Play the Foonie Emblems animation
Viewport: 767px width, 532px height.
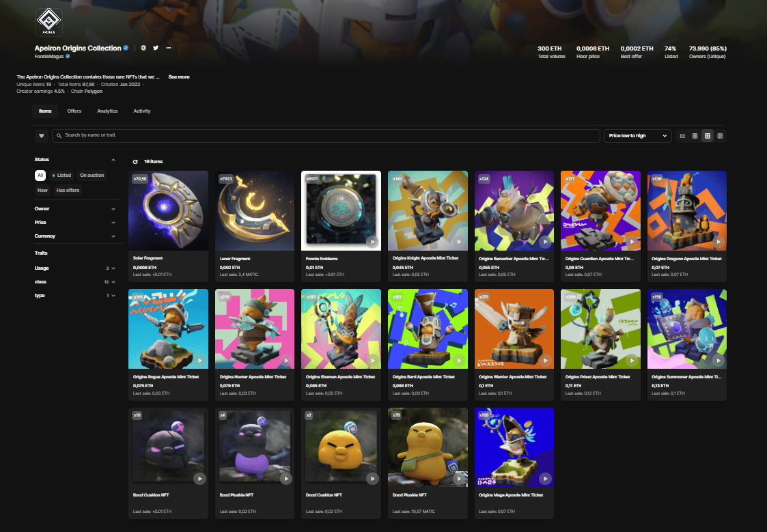tap(372, 242)
